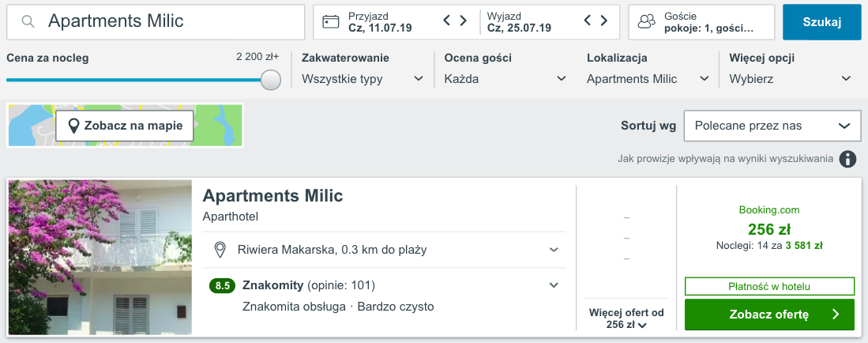Click the commission info icon
The height and width of the screenshot is (343, 868).
(847, 160)
